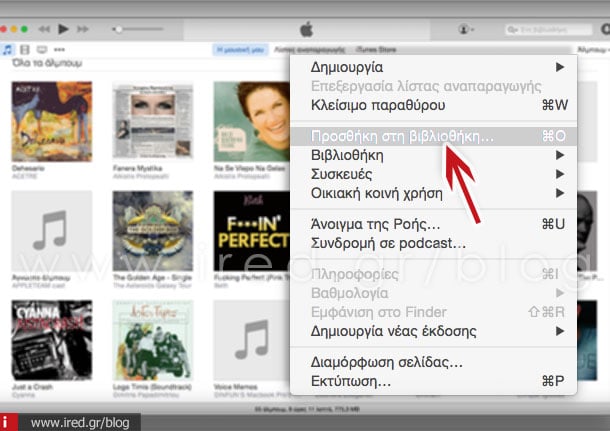Click disabled 'Επεξεργασία λίστας αναπαραγωγής' entry
Viewport: 610px width, 431px height.
[x=433, y=86]
